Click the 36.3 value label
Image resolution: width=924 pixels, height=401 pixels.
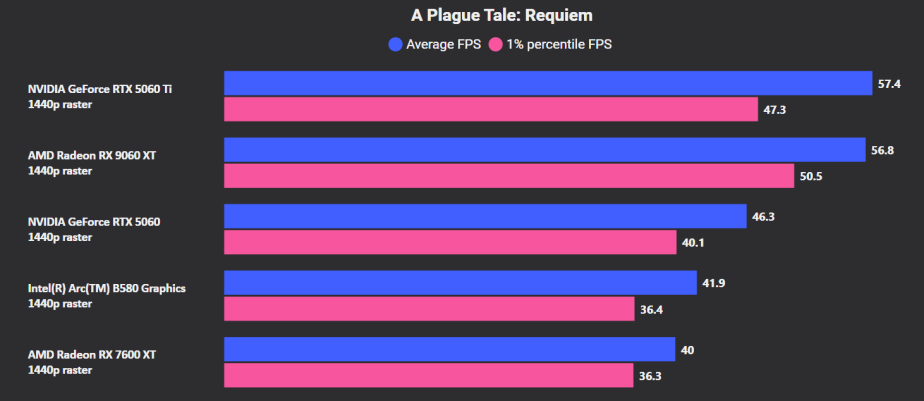pos(651,376)
